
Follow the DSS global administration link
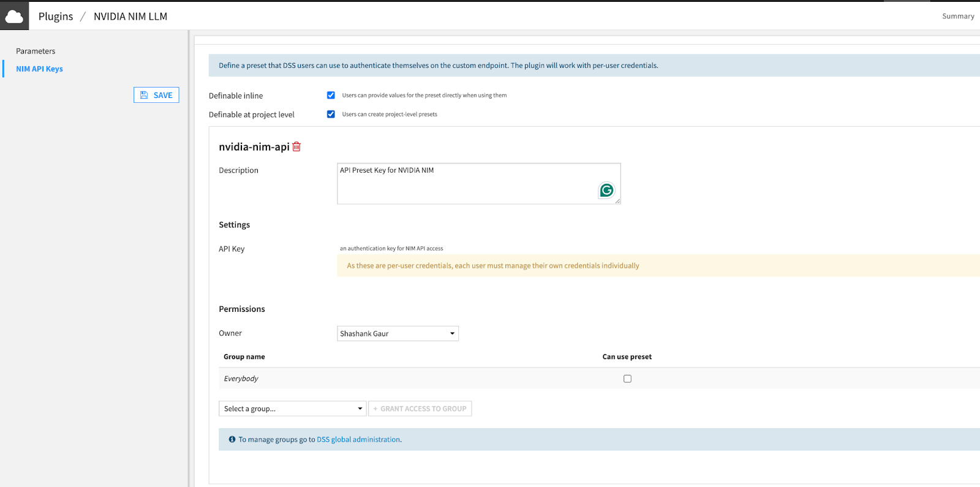point(358,439)
